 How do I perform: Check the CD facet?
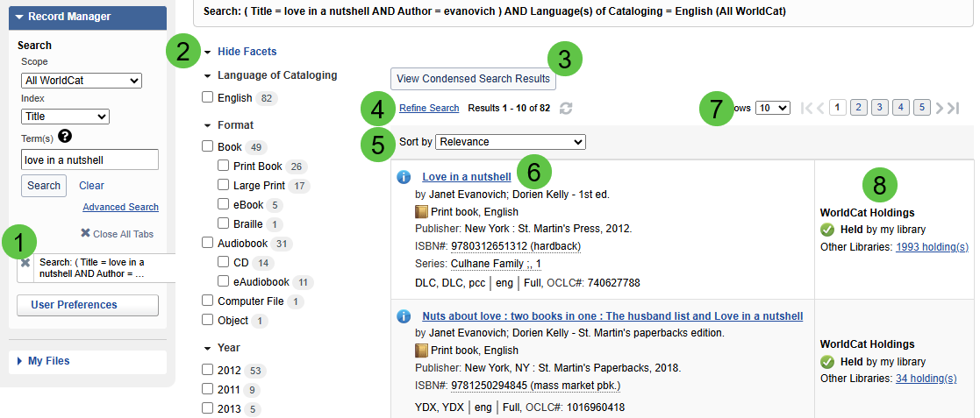[x=223, y=262]
